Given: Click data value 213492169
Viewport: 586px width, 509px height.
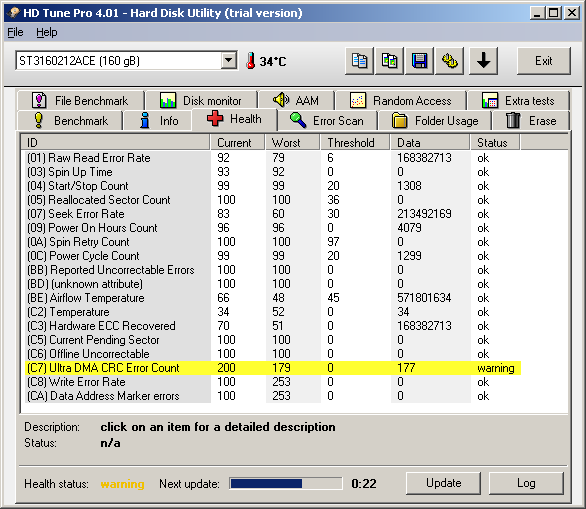Looking at the screenshot, I should pos(424,214).
